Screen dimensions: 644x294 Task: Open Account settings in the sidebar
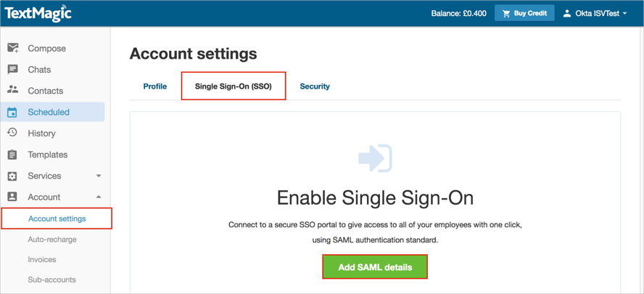coord(57,219)
